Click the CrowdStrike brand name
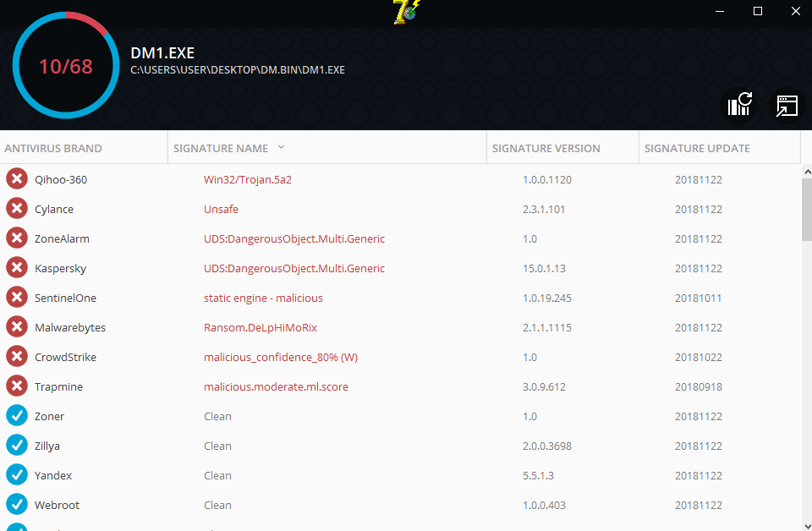 tap(65, 357)
